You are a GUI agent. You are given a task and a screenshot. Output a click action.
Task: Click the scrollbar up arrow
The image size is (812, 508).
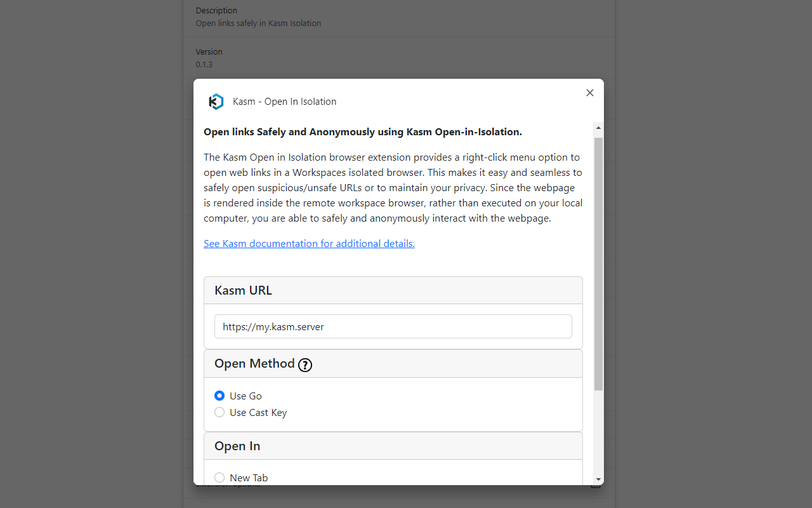click(599, 128)
